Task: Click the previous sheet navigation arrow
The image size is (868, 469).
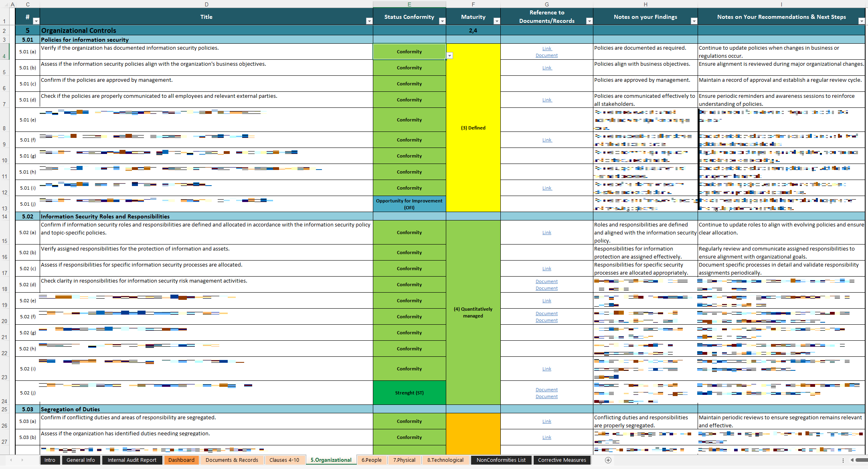Action: point(11,460)
